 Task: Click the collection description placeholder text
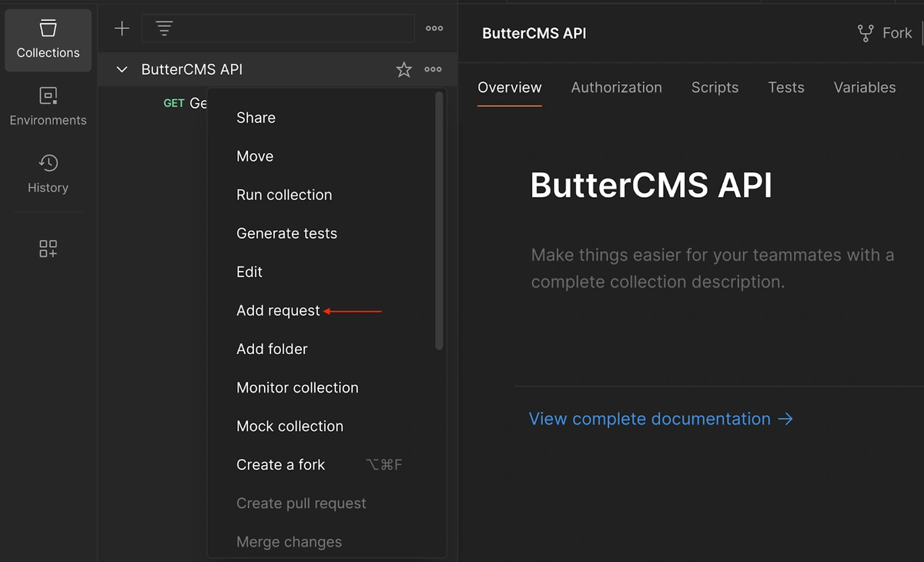tap(713, 268)
